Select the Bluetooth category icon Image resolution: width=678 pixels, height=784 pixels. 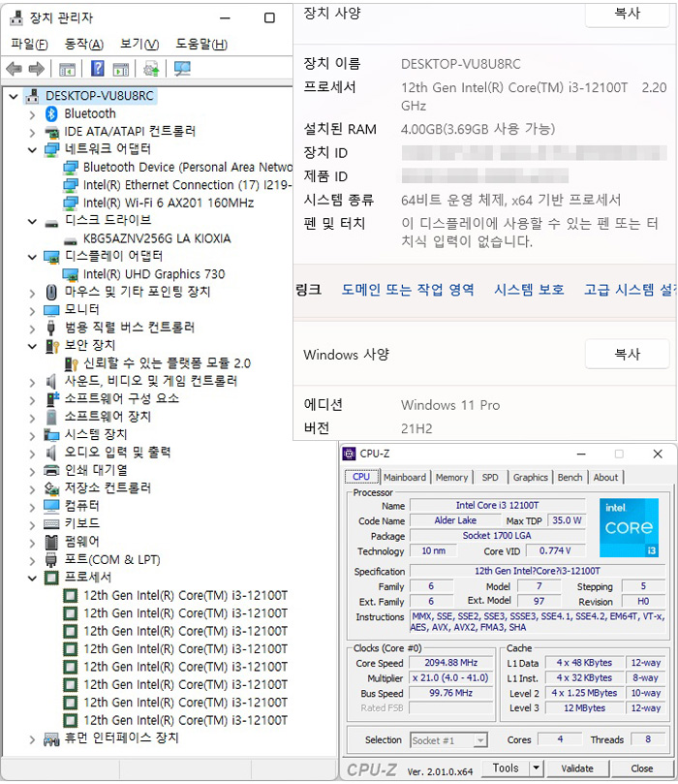click(51, 113)
